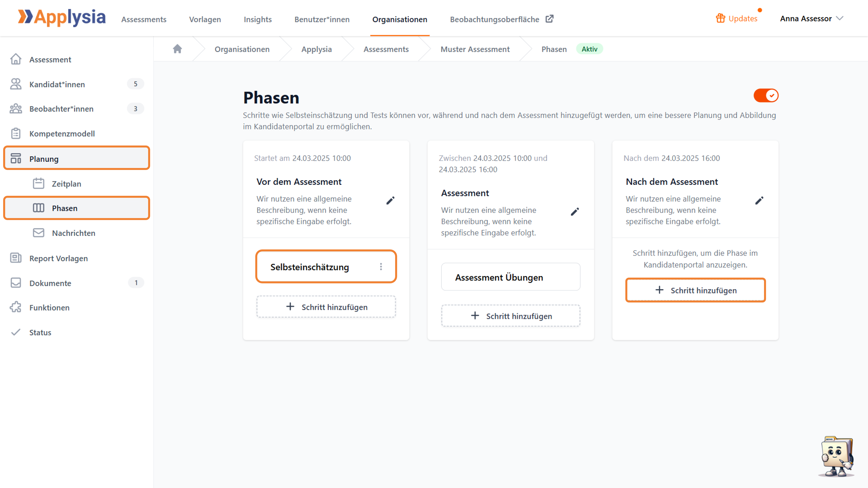Click the Phasen columns icon
Screen dimensions: 868x488
tap(38, 208)
